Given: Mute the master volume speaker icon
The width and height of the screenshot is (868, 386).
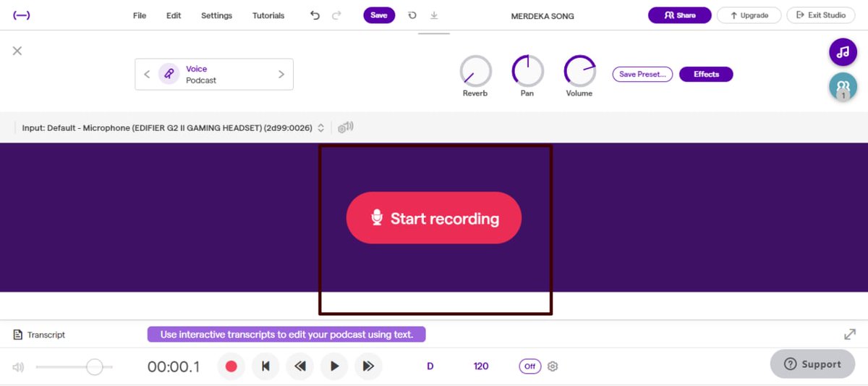Looking at the screenshot, I should click(18, 367).
